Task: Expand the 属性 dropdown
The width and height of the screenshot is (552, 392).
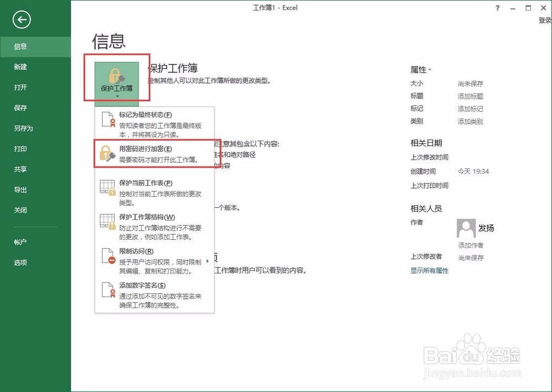Action: (421, 69)
